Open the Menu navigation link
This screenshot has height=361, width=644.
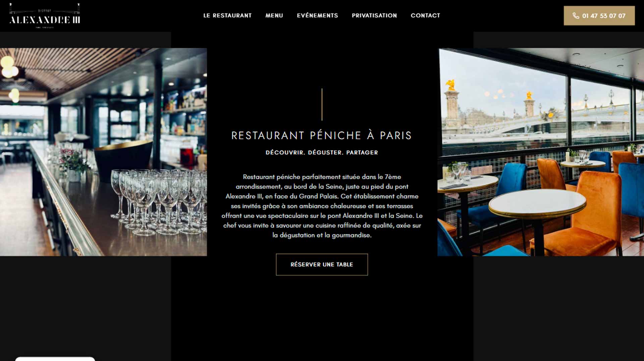(x=274, y=15)
